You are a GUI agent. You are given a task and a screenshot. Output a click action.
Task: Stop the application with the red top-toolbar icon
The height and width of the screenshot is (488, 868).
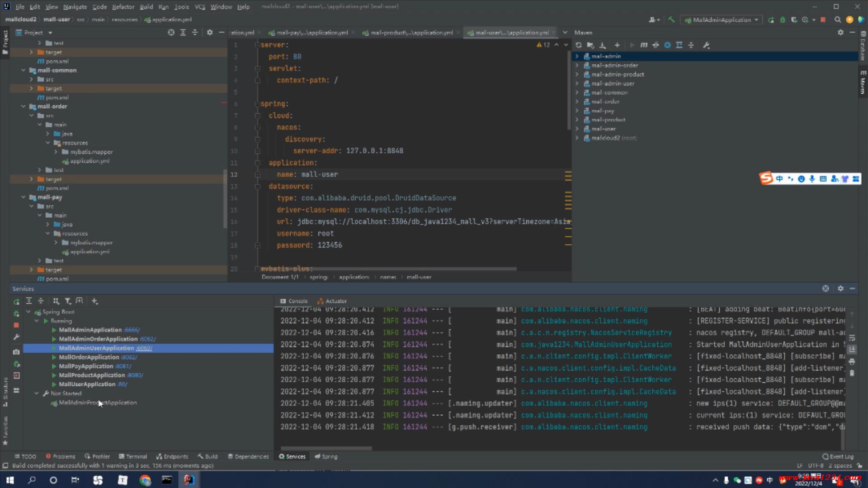coord(823,20)
